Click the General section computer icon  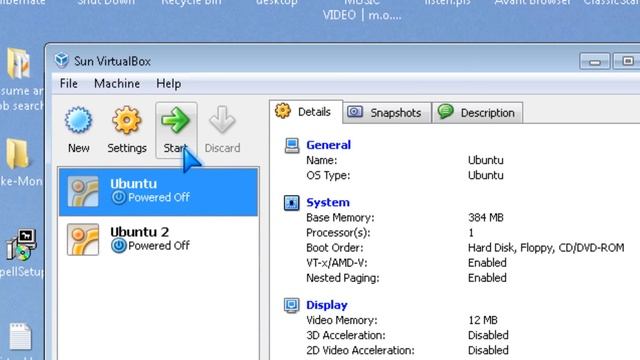pyautogui.click(x=291, y=145)
